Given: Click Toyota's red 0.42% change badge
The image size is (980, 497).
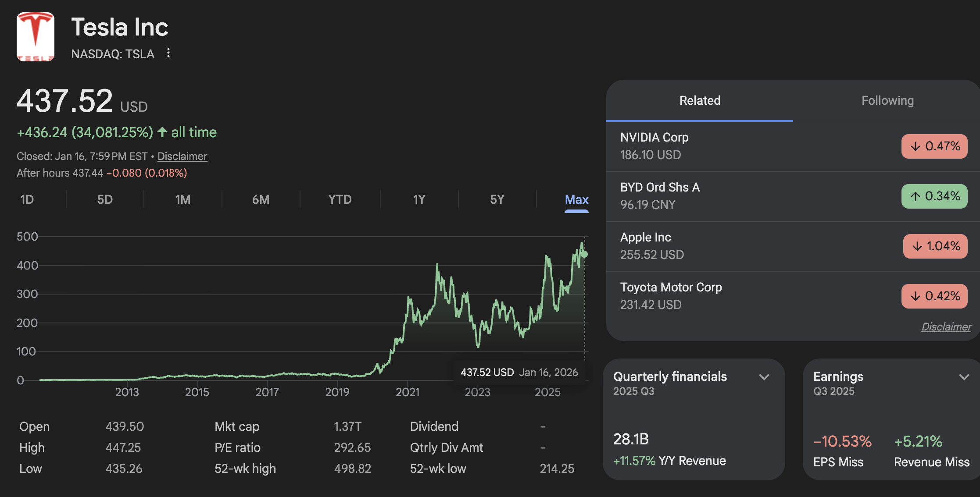Looking at the screenshot, I should [x=934, y=296].
